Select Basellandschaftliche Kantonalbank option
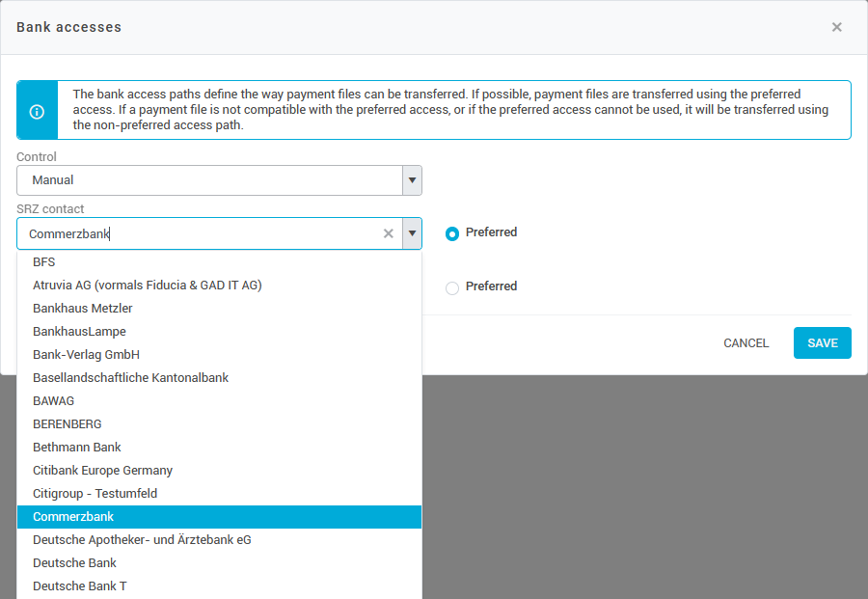This screenshot has width=868, height=599. [x=130, y=377]
